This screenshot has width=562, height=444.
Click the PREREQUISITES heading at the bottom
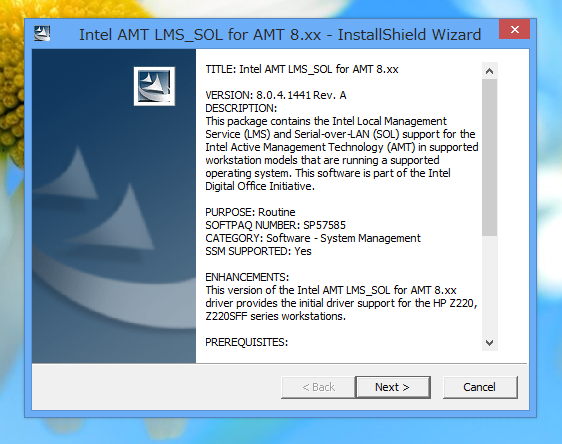[247, 342]
